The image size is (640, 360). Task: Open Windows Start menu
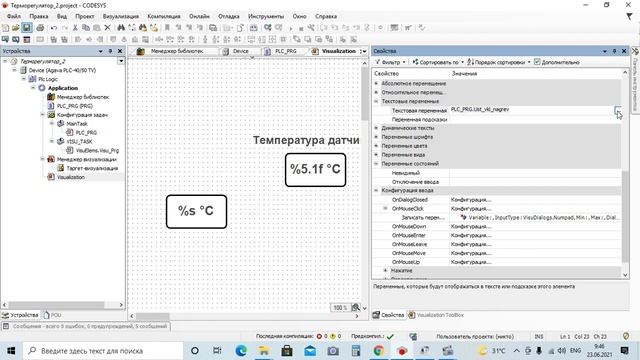click(11, 351)
